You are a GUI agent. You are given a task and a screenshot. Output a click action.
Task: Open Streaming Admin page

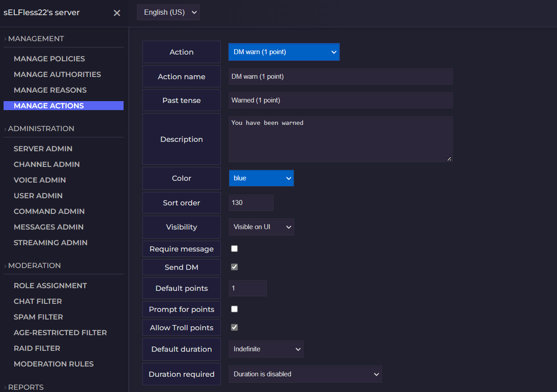[51, 243]
